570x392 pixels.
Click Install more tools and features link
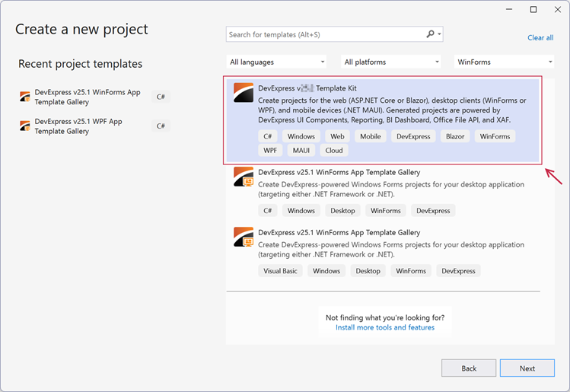point(385,327)
